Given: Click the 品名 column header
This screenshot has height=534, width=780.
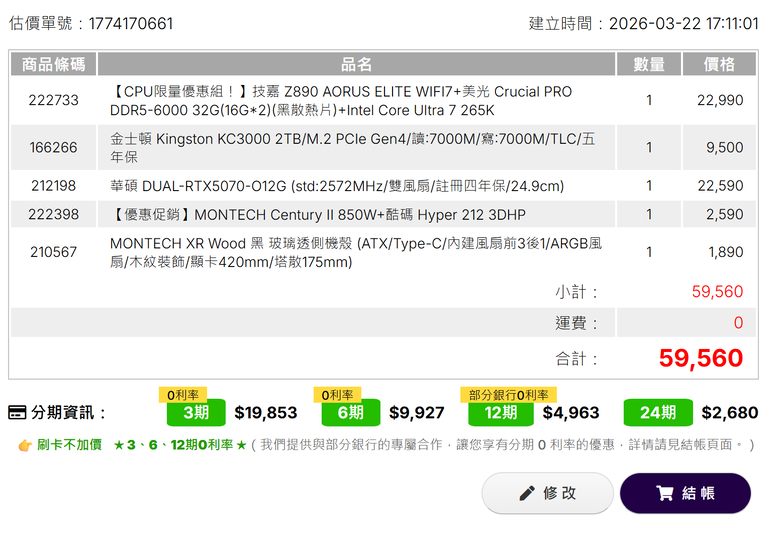Looking at the screenshot, I should (356, 64).
